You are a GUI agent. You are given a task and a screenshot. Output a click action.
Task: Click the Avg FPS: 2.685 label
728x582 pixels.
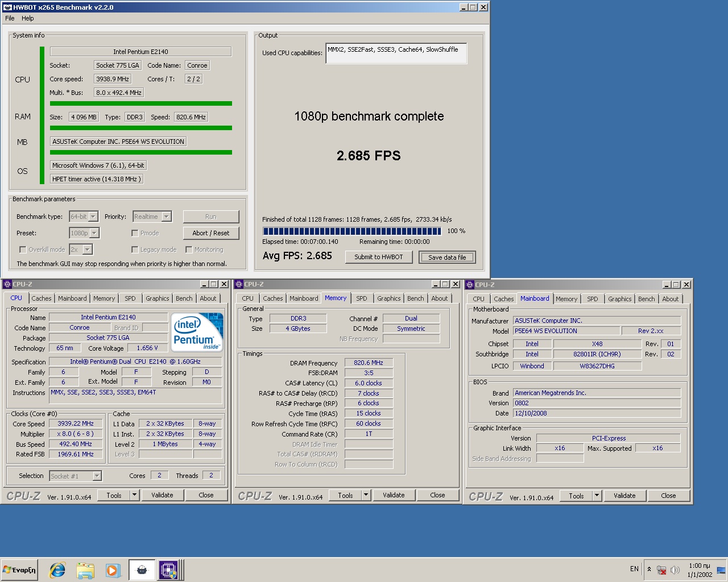pos(297,256)
